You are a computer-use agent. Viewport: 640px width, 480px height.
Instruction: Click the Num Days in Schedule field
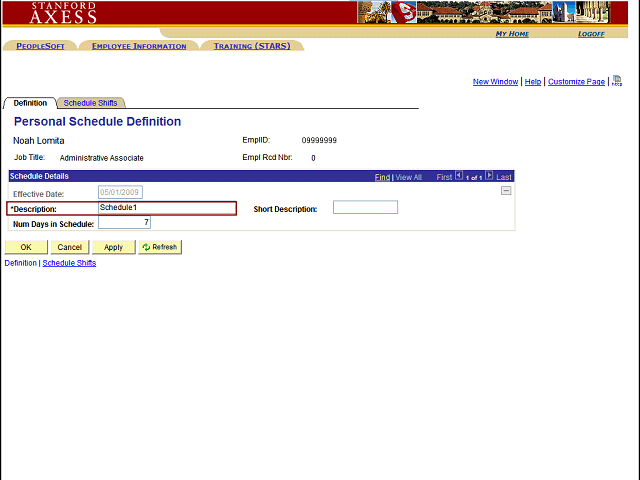pyautogui.click(x=124, y=222)
